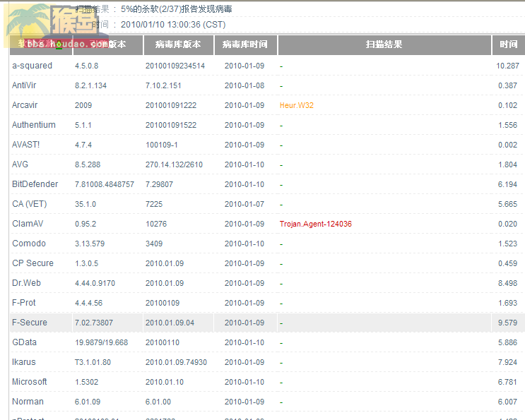Screen dimensions: 525x420
Task: Click Microsoft version 1.5302
Action: tap(87, 382)
